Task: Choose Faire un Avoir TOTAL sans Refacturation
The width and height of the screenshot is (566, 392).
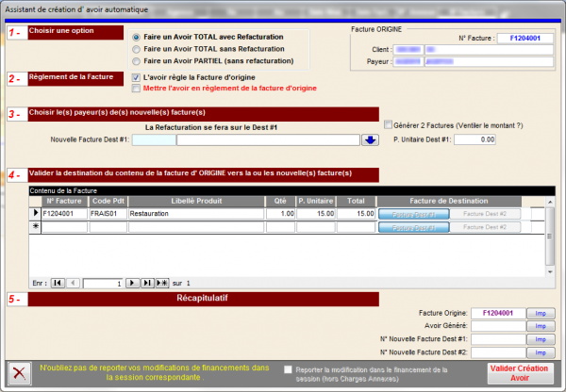Action: [138, 48]
